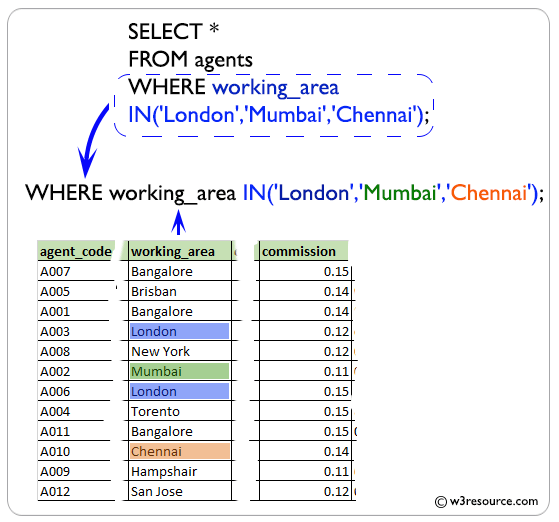Click blue 'London' in the lower WHERE clause

(x=315, y=193)
